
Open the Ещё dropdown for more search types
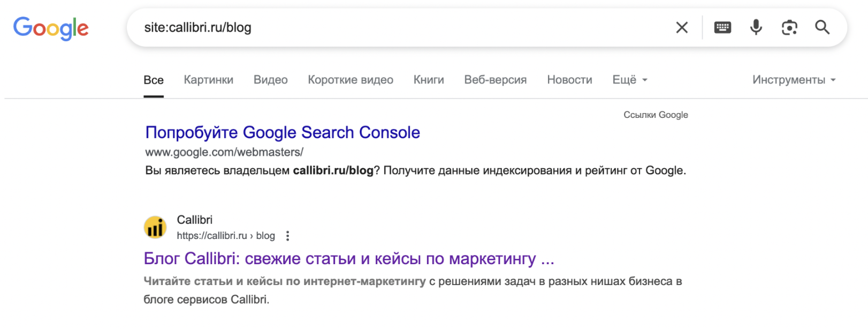625,79
